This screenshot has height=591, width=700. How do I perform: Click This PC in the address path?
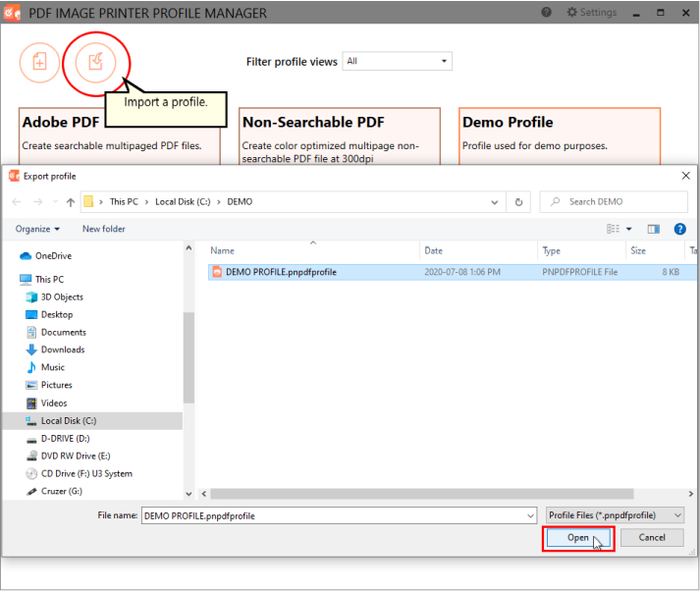[x=124, y=202]
